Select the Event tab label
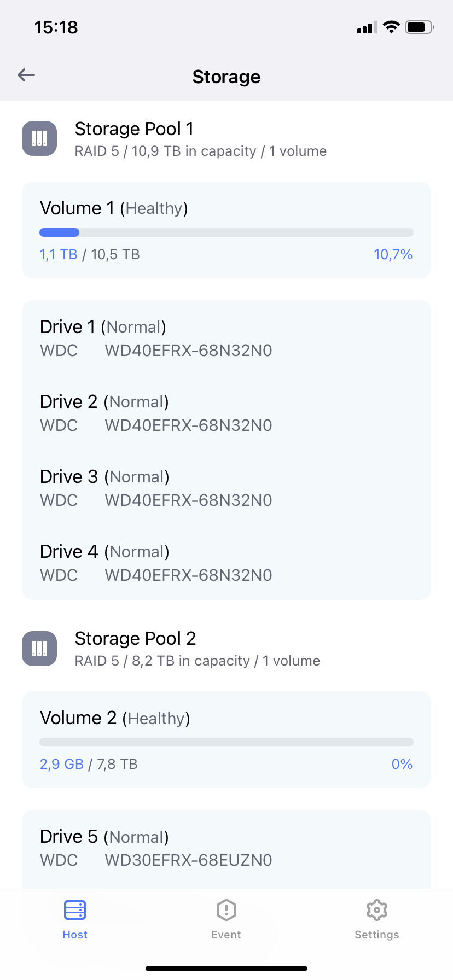453x980 pixels. click(226, 935)
